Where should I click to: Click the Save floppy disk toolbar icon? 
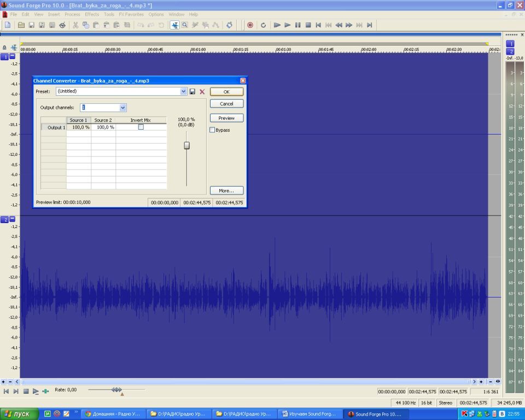[32, 25]
